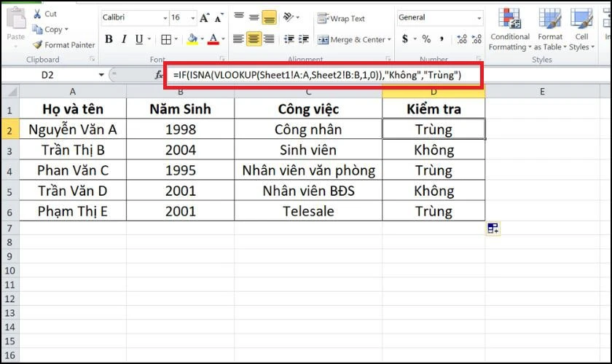Viewport: 612px width, 364px height.
Task: Open Format as Table gallery
Action: 550,30
